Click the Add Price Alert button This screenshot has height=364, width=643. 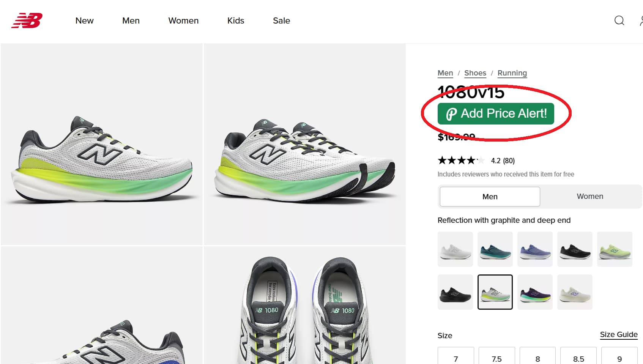click(x=495, y=113)
